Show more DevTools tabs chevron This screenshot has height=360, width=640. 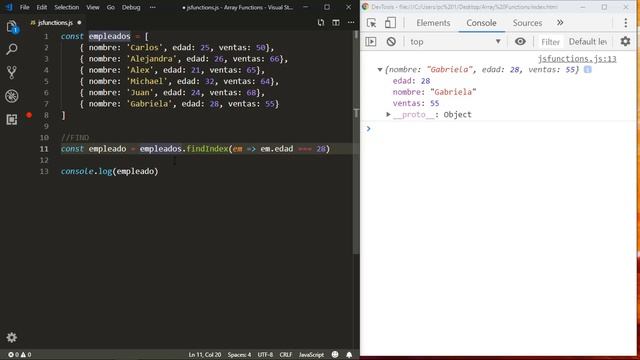coord(560,23)
